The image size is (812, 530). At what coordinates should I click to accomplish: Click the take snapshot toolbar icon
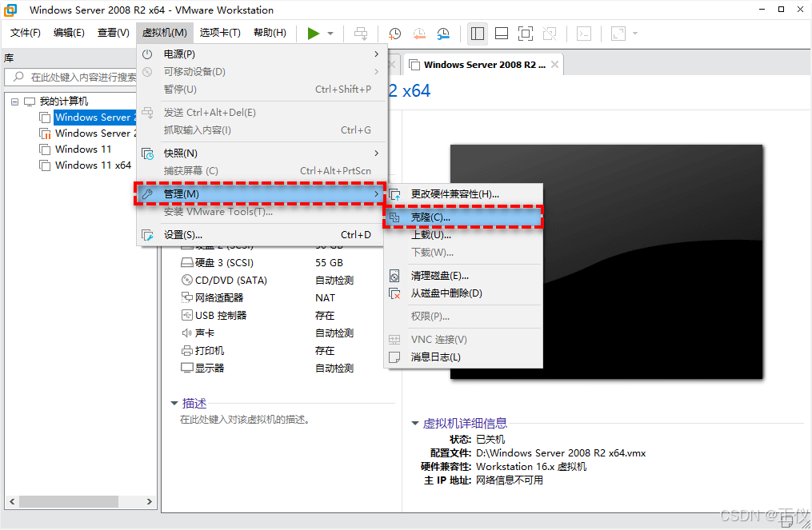394,34
